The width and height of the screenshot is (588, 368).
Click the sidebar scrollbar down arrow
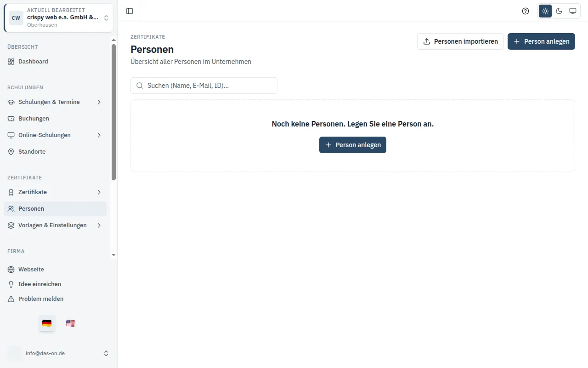click(x=114, y=255)
